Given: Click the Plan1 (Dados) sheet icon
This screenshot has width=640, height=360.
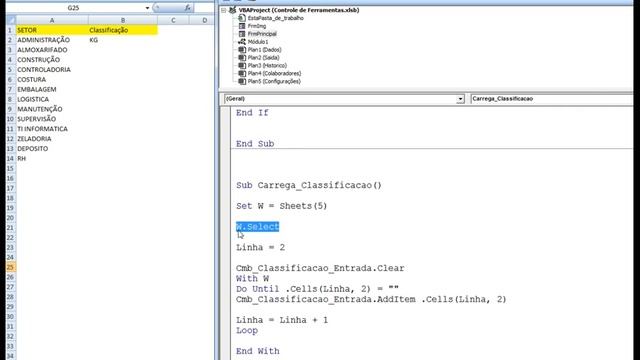Looking at the screenshot, I should pos(242,50).
